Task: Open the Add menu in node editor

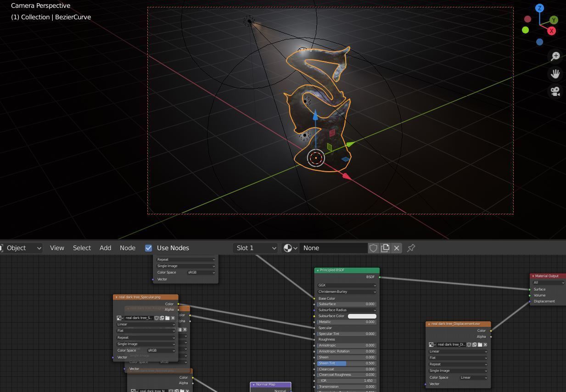Action: click(105, 248)
